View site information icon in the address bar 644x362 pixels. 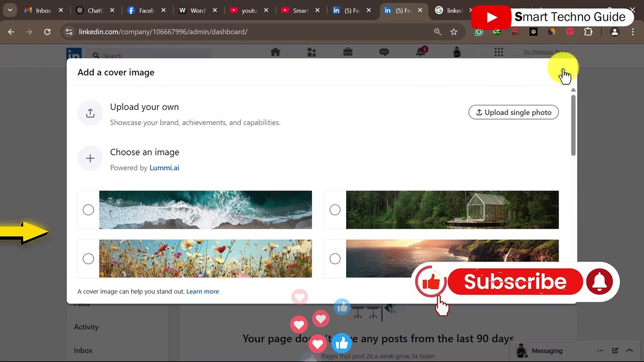coord(69,32)
